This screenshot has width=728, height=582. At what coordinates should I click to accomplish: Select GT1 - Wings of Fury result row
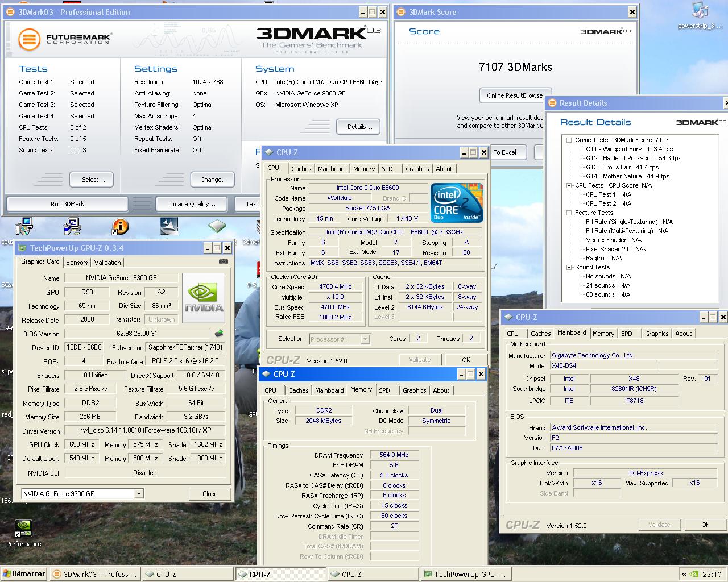[629, 149]
